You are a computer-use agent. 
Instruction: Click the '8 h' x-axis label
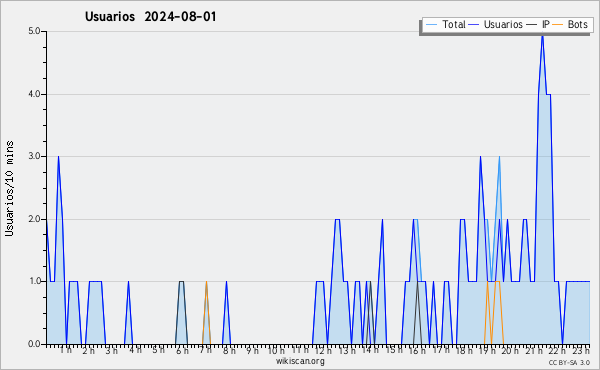229,351
